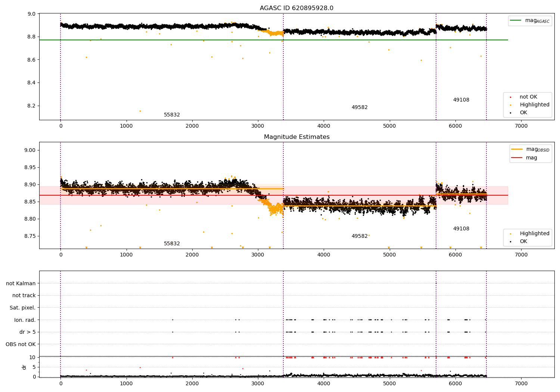Click the 5000 x-axis tick under the middle panel
This screenshot has width=560, height=392.
(389, 255)
